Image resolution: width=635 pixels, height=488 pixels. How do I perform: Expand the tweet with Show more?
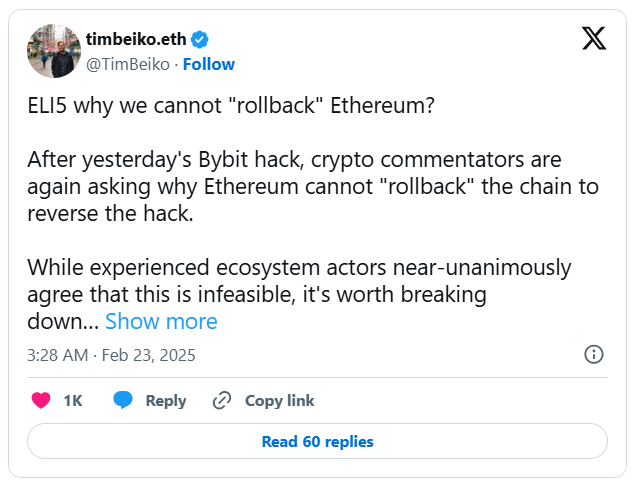coord(161,321)
